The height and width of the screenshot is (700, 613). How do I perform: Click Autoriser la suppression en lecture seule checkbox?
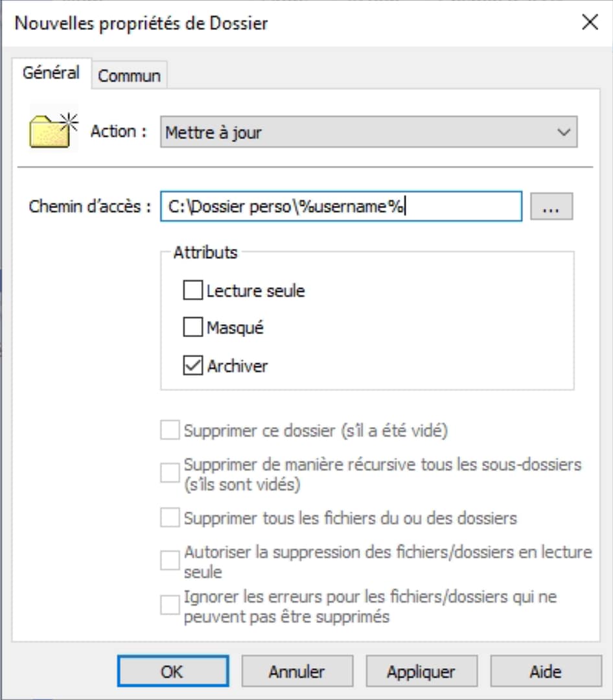[x=170, y=560]
